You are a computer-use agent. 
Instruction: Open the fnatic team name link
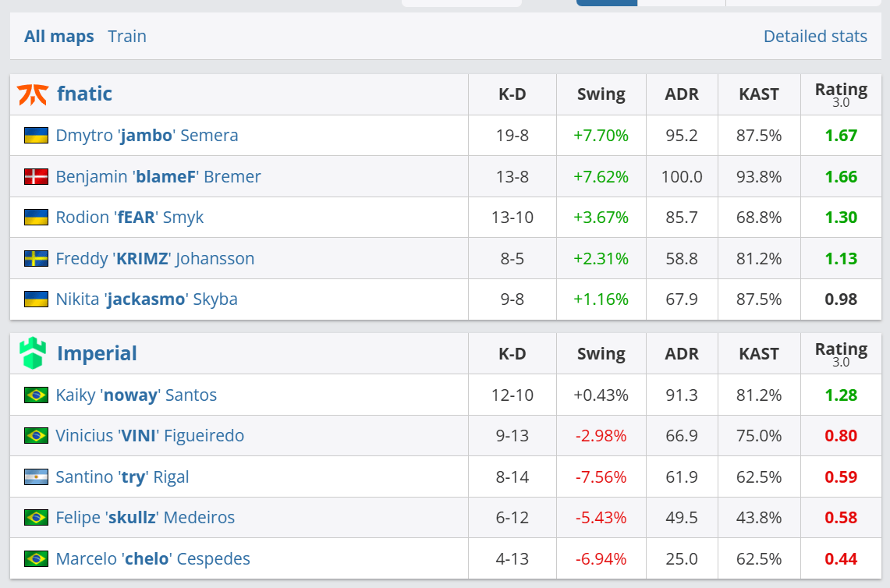pyautogui.click(x=84, y=94)
